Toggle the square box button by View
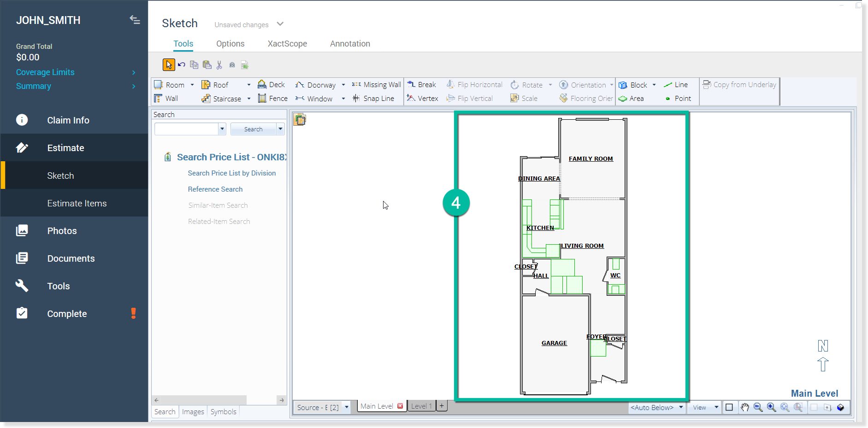This screenshot has height=428, width=868. click(729, 407)
